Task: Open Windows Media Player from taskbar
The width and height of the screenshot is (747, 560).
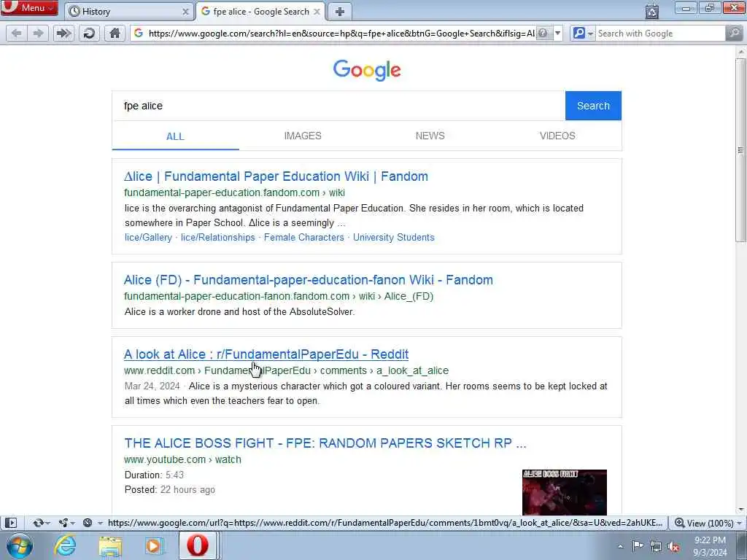Action: click(x=155, y=545)
